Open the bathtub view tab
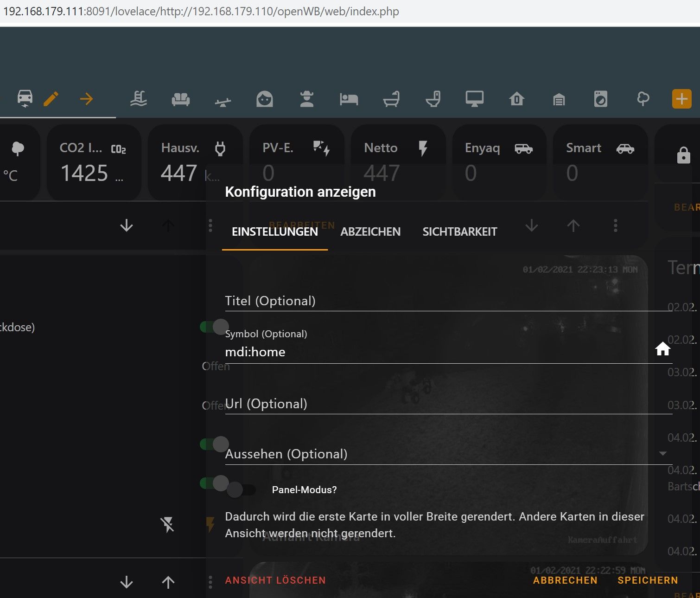The height and width of the screenshot is (598, 700). pyautogui.click(x=391, y=99)
